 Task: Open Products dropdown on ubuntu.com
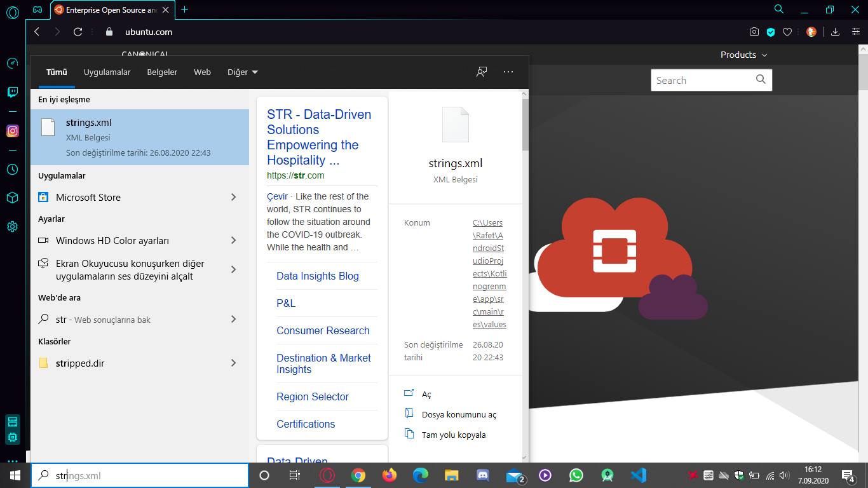(x=744, y=55)
